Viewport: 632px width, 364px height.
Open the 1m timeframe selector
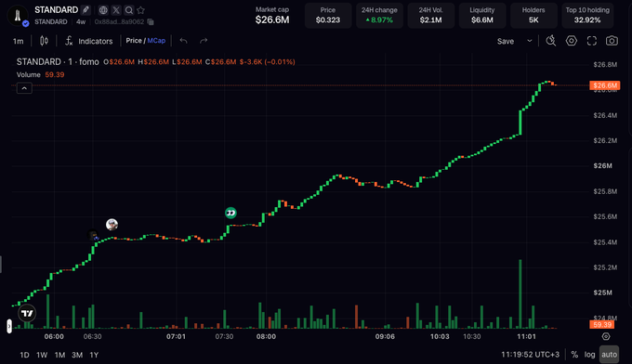coord(19,41)
